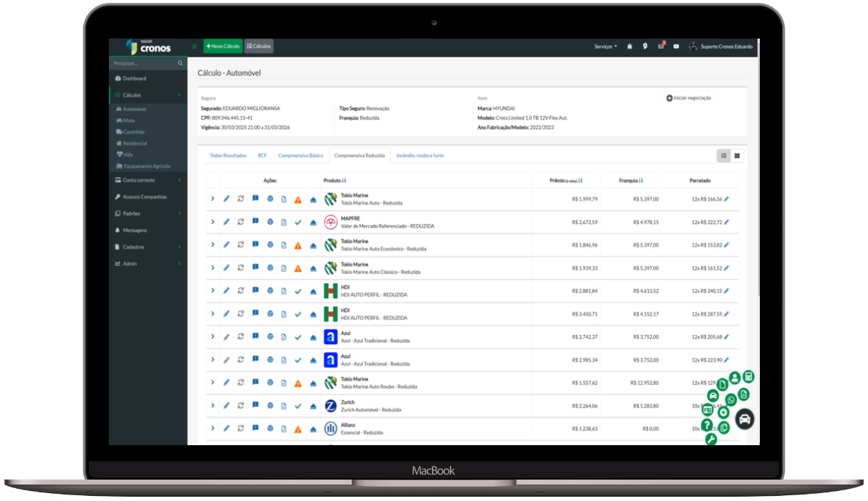Switch to list view layout
Screen dimensions: 868x501
(x=724, y=155)
